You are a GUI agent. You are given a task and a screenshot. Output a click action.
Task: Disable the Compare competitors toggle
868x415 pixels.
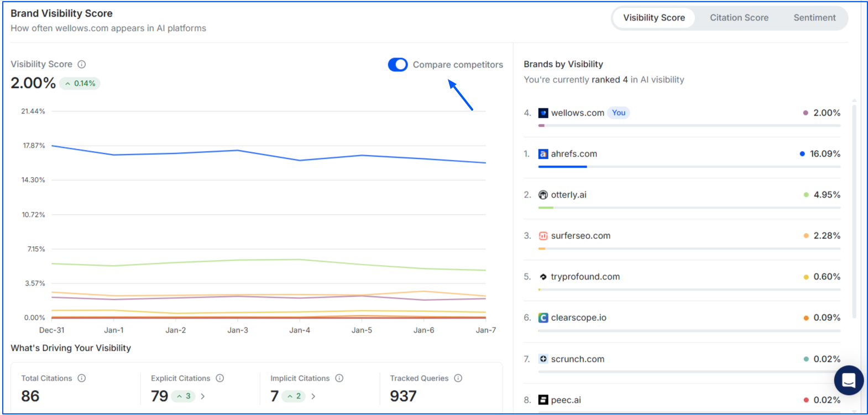[x=398, y=65]
